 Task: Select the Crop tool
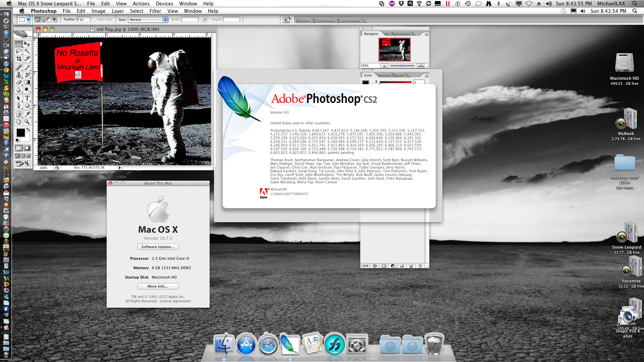19,59
